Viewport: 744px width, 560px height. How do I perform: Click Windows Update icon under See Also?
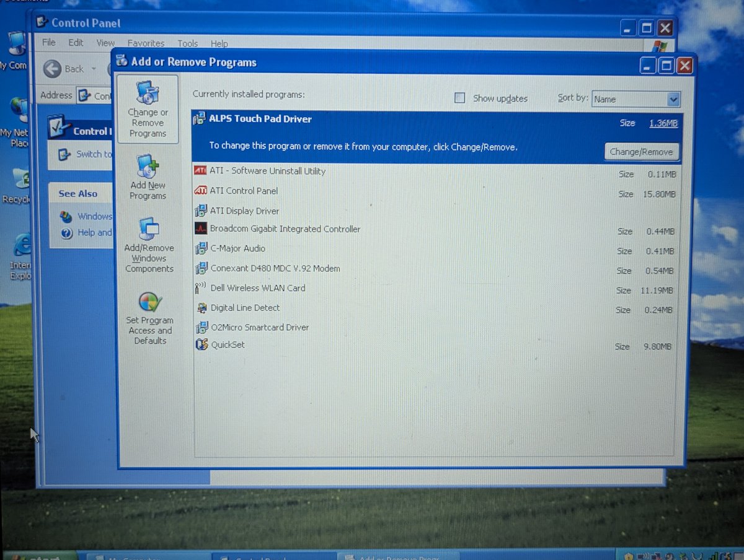pos(66,216)
